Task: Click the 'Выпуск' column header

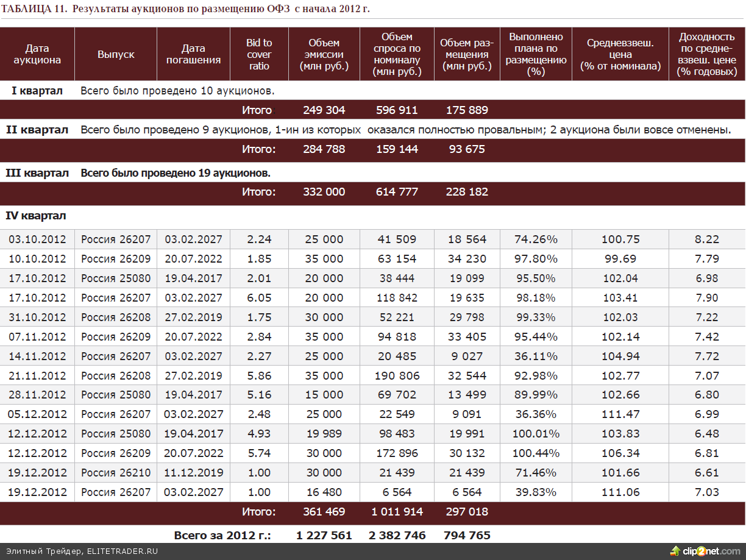Action: pyautogui.click(x=116, y=54)
